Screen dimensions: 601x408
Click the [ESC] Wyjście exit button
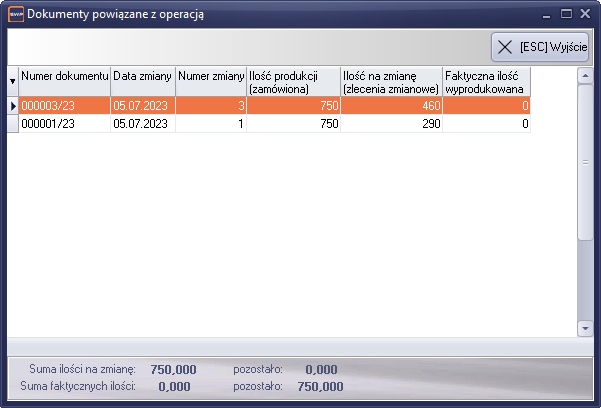point(544,47)
